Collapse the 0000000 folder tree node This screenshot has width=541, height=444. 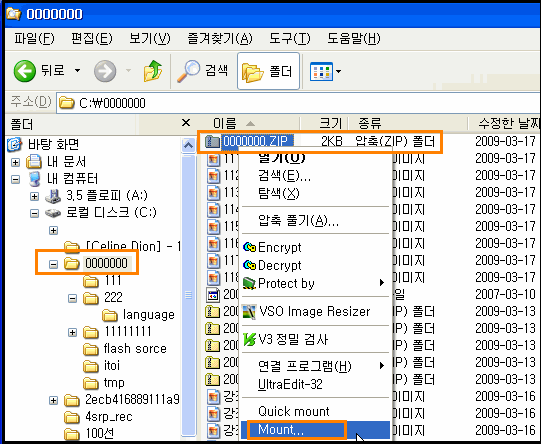click(x=53, y=264)
